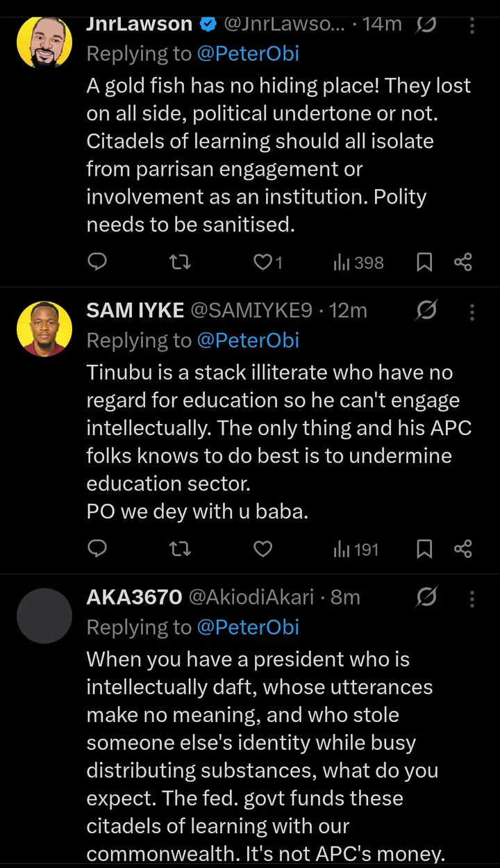Share SAM IYKE's tweet
The height and width of the screenshot is (868, 500).
[463, 550]
